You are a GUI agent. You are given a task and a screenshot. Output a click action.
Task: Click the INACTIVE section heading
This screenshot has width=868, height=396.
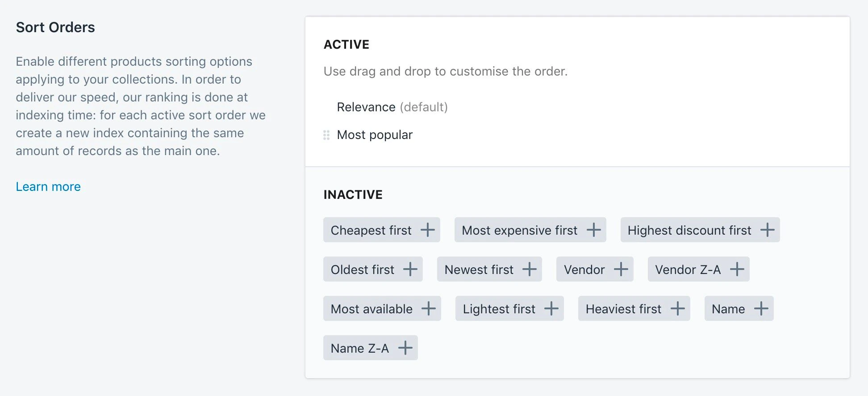pyautogui.click(x=353, y=194)
